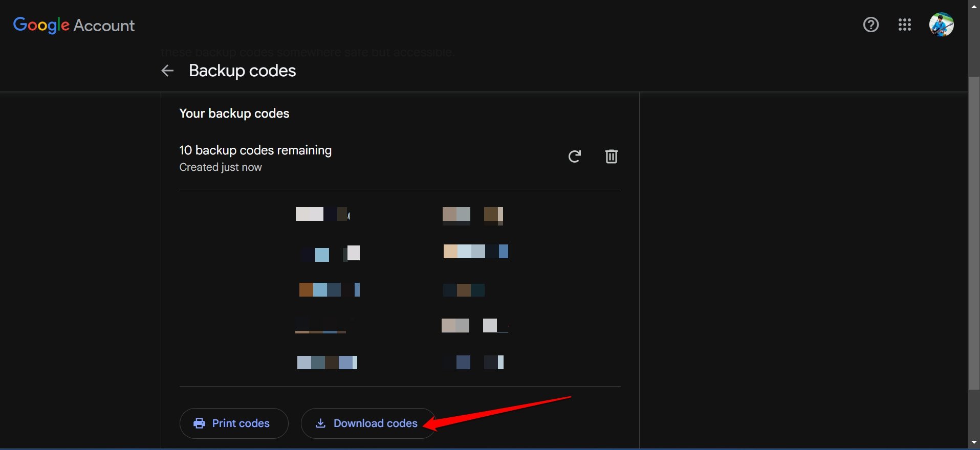980x450 pixels.
Task: Click the scrollbar down arrow
Action: click(x=974, y=442)
